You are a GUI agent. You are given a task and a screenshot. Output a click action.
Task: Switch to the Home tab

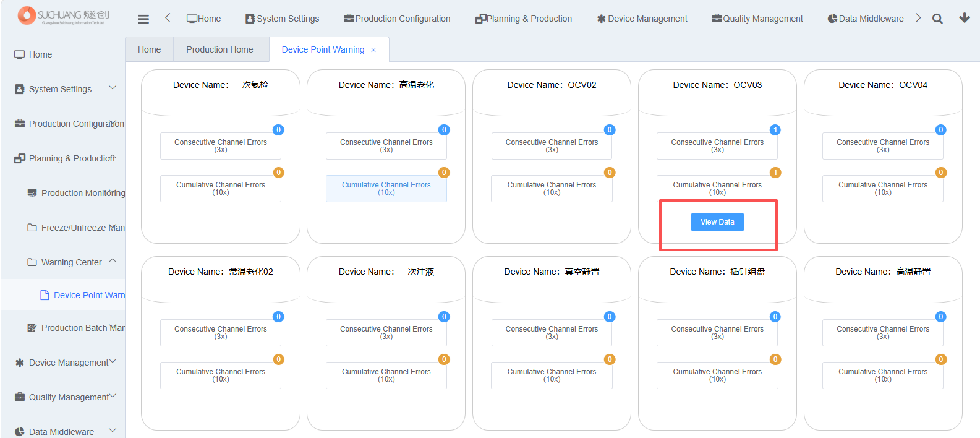150,49
